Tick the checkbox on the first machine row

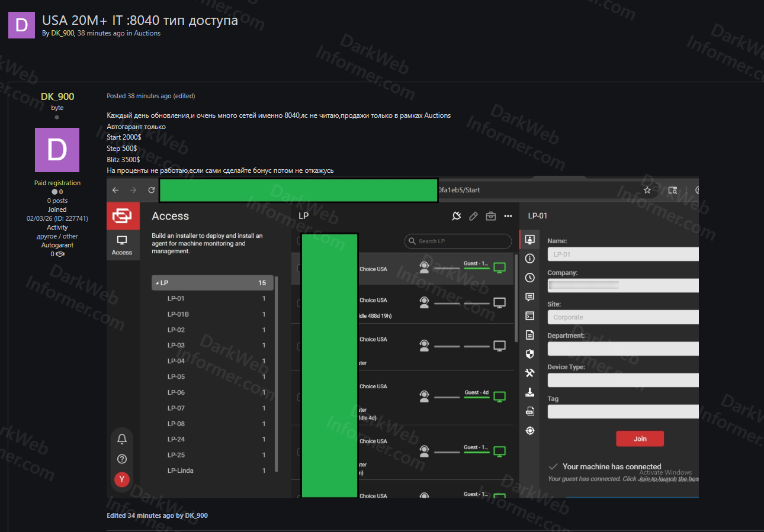pos(299,268)
